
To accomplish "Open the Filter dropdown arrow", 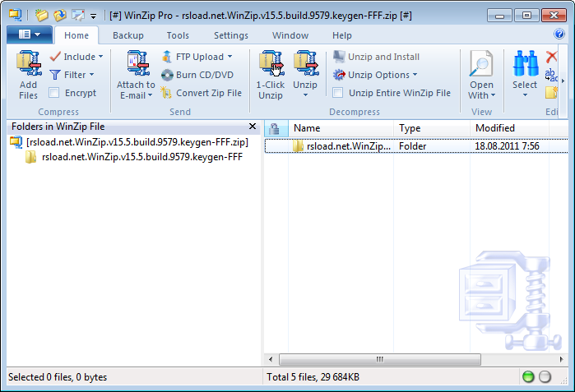I will pyautogui.click(x=91, y=75).
